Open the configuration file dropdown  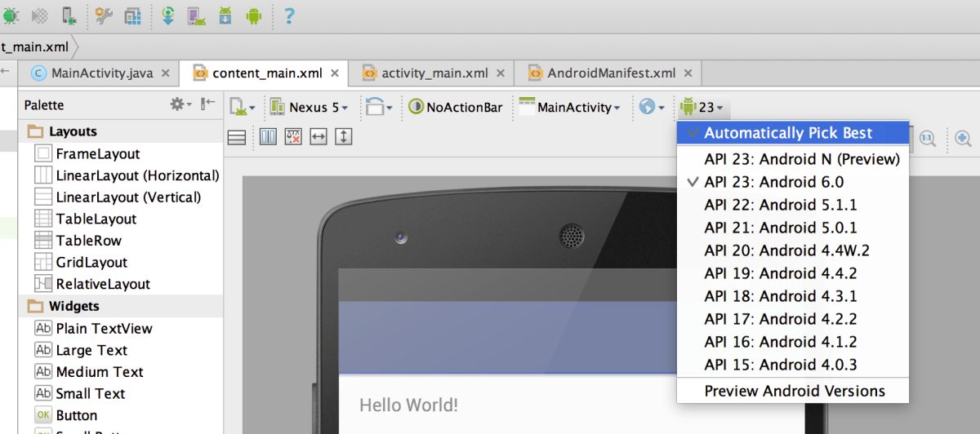242,107
